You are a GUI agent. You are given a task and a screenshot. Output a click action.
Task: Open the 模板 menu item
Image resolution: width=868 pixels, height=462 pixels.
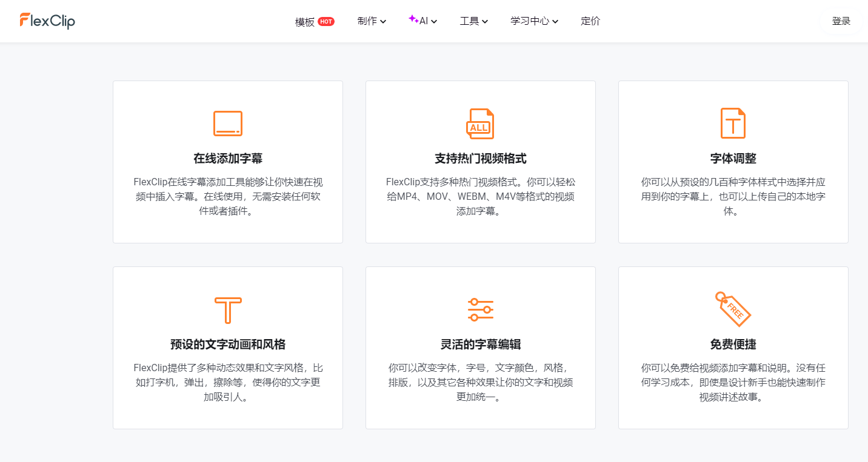click(305, 22)
